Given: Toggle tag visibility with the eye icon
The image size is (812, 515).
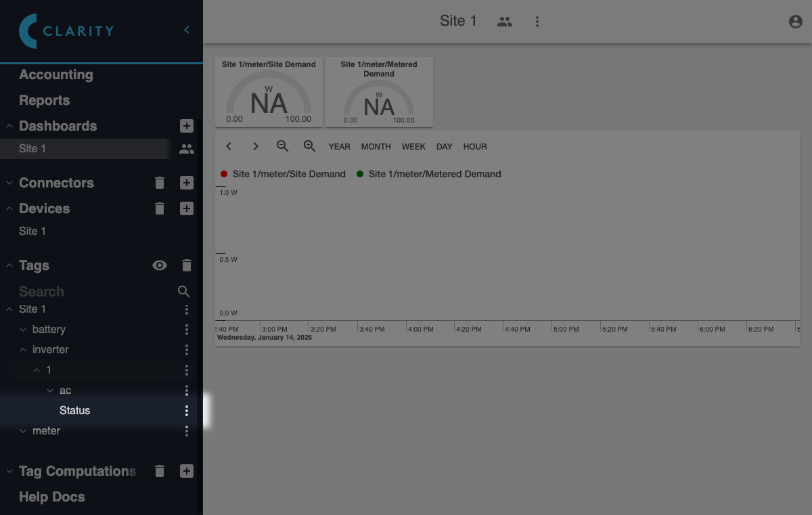Looking at the screenshot, I should click(160, 266).
